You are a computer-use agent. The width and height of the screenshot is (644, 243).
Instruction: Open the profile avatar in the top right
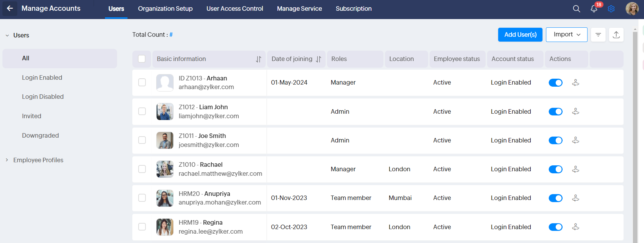tap(632, 9)
